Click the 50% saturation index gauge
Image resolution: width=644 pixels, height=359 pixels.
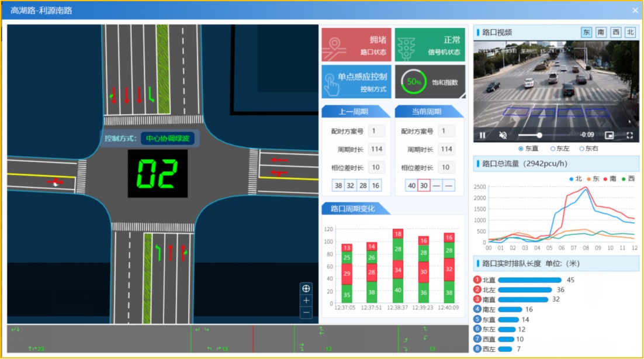point(414,82)
